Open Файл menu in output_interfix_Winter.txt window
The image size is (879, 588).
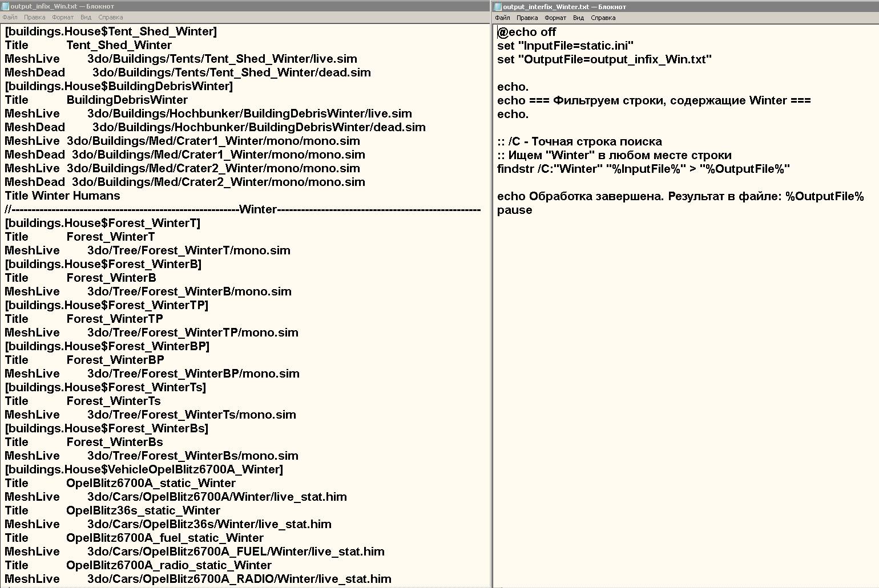(x=502, y=18)
